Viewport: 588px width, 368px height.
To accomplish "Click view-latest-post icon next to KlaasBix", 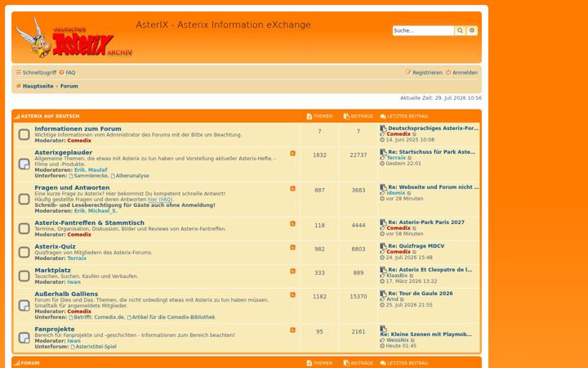I will pos(412,276).
